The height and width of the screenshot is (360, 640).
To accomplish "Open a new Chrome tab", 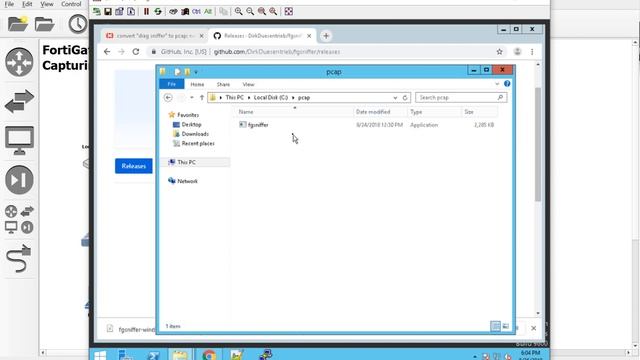I will coord(326,36).
